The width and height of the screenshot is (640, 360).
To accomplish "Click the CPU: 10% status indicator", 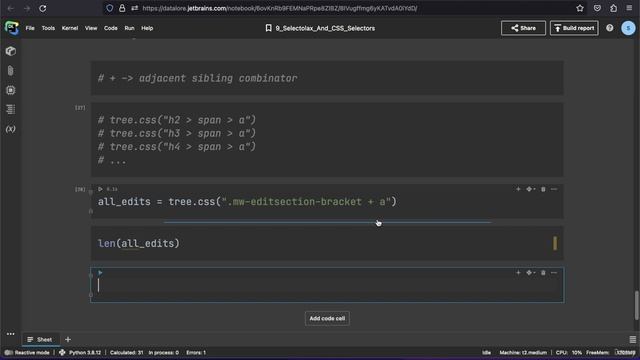I will [569, 352].
